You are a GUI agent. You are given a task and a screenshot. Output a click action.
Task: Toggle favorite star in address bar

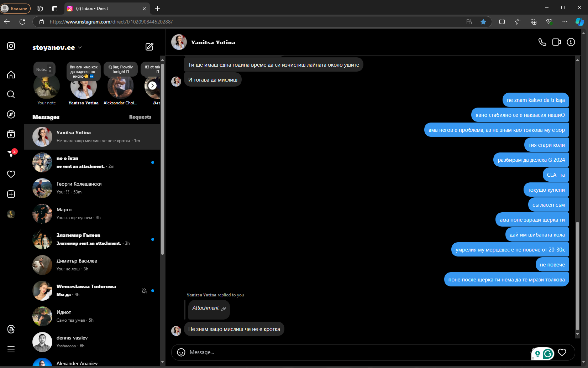483,22
